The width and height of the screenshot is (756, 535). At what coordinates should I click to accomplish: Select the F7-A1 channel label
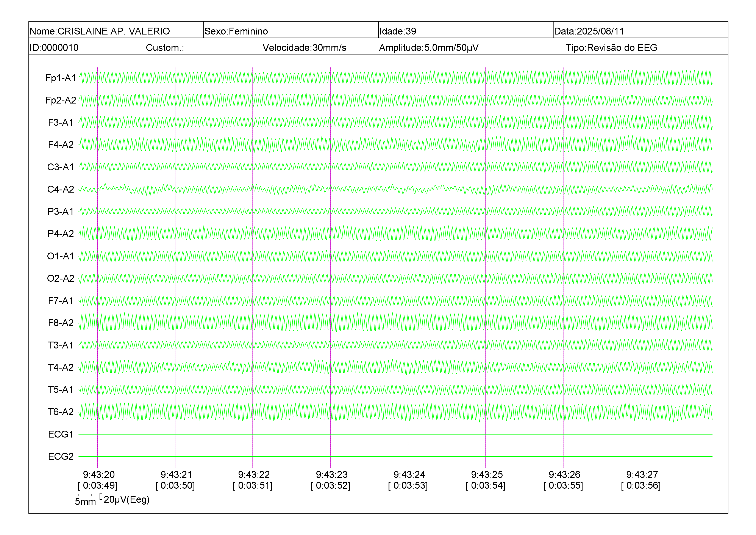[x=61, y=301]
